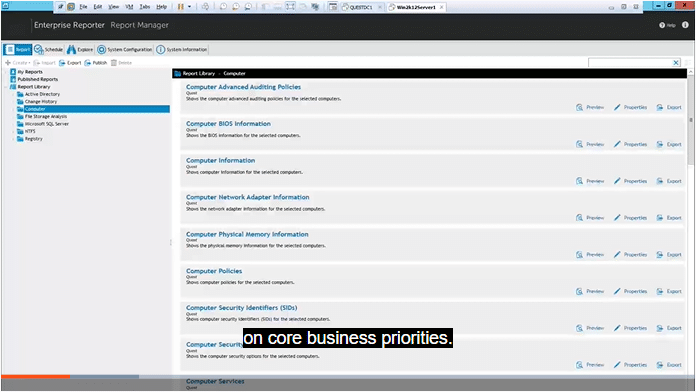Click the VMware pause button

pyautogui.click(x=181, y=7)
